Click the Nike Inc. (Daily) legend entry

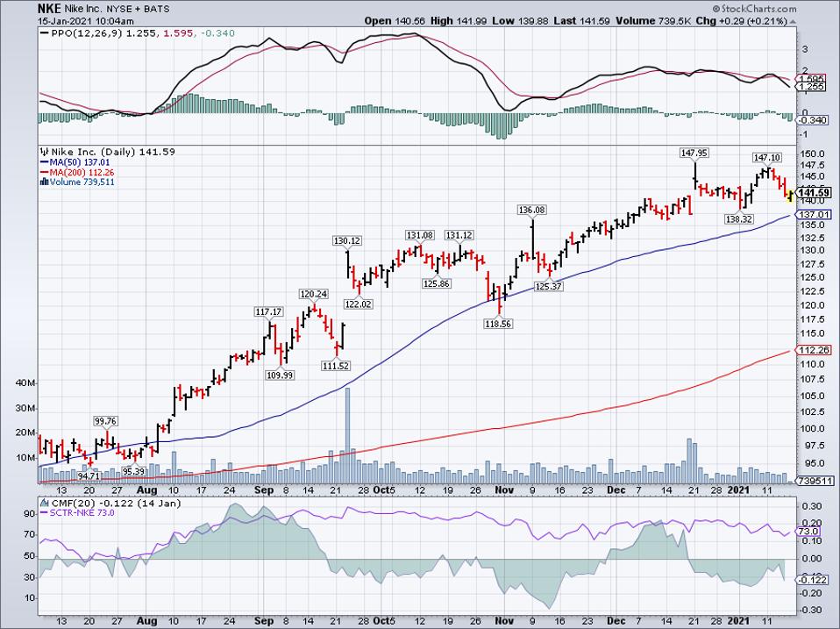113,152
